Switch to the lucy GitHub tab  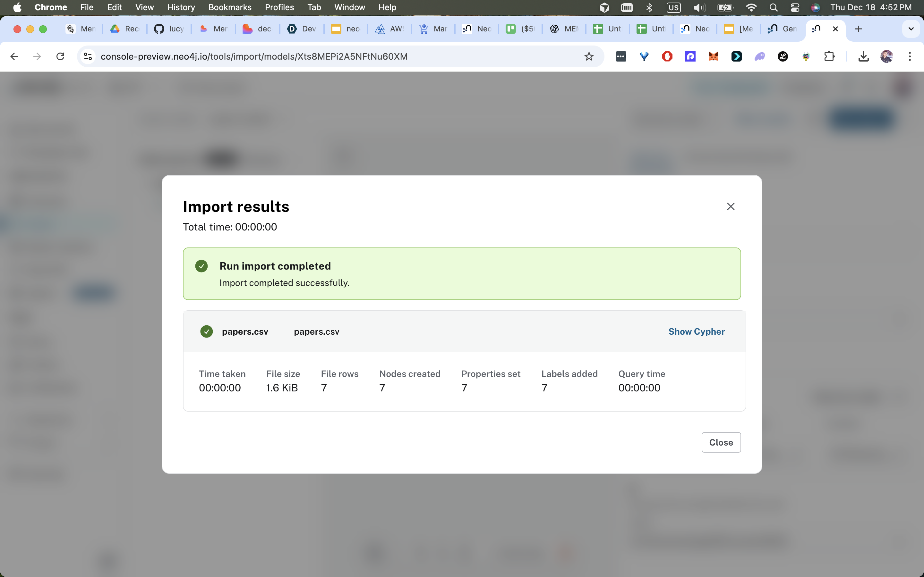[169, 29]
